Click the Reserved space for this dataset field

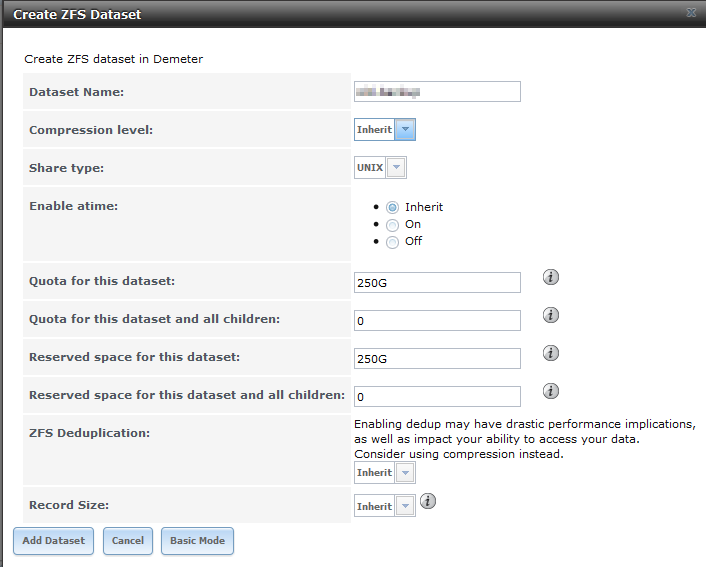pyautogui.click(x=437, y=359)
